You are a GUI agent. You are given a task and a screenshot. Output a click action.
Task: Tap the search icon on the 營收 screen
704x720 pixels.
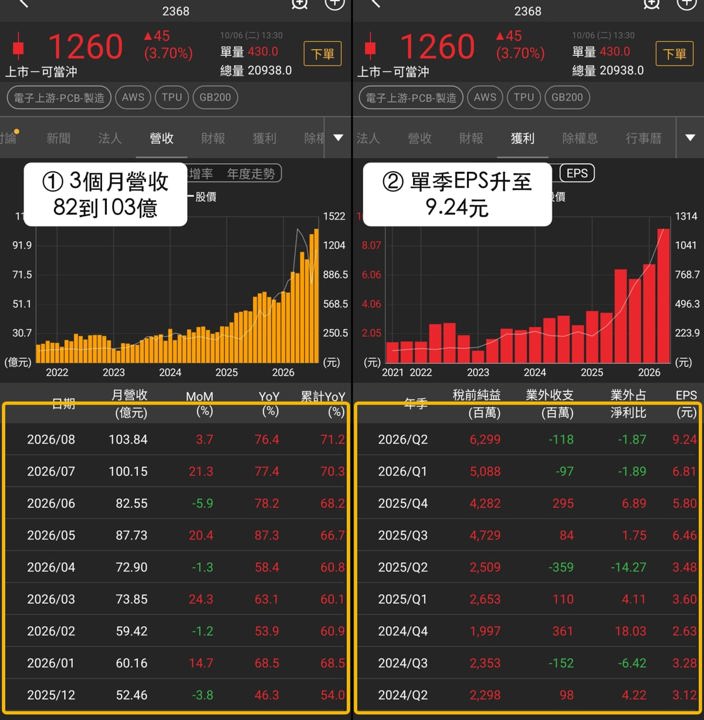(299, 4)
